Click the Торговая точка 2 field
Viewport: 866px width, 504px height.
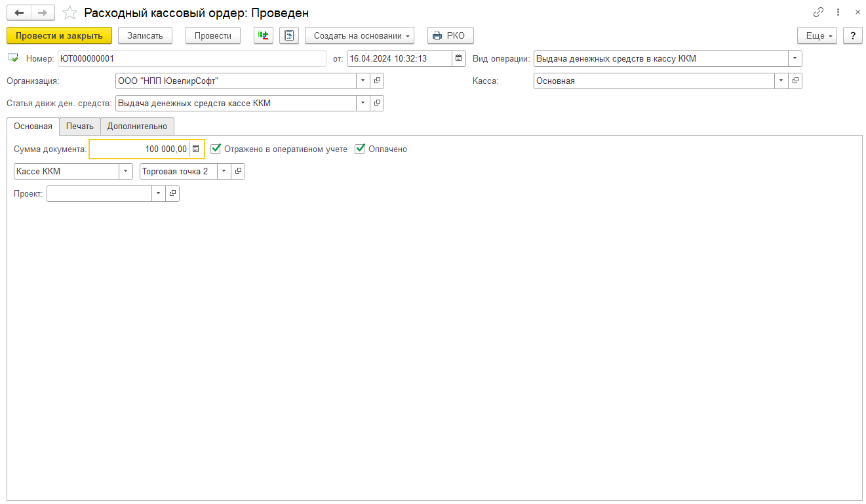(179, 171)
